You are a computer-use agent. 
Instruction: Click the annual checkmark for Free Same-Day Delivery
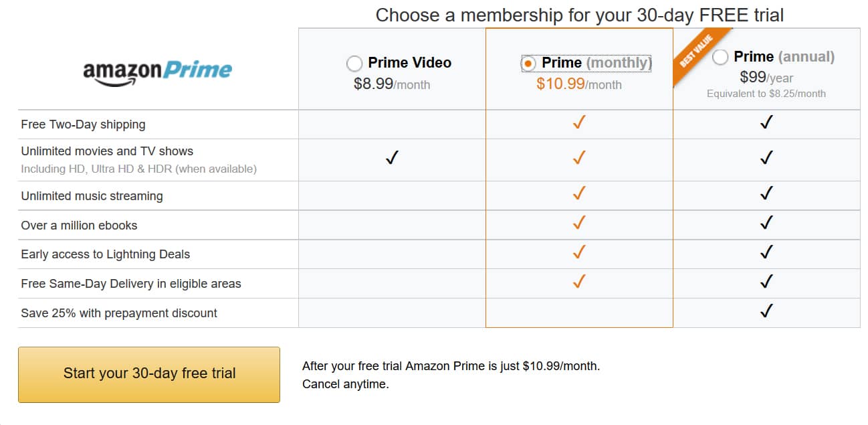coord(766,281)
